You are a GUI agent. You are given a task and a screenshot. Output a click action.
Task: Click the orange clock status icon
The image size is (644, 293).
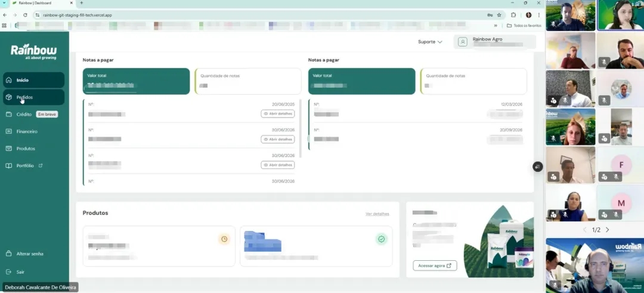(x=224, y=239)
